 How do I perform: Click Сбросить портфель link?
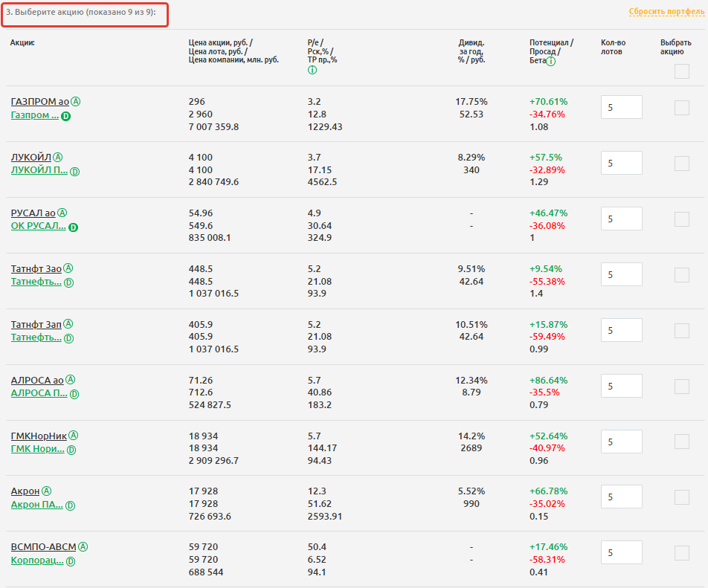pos(664,12)
